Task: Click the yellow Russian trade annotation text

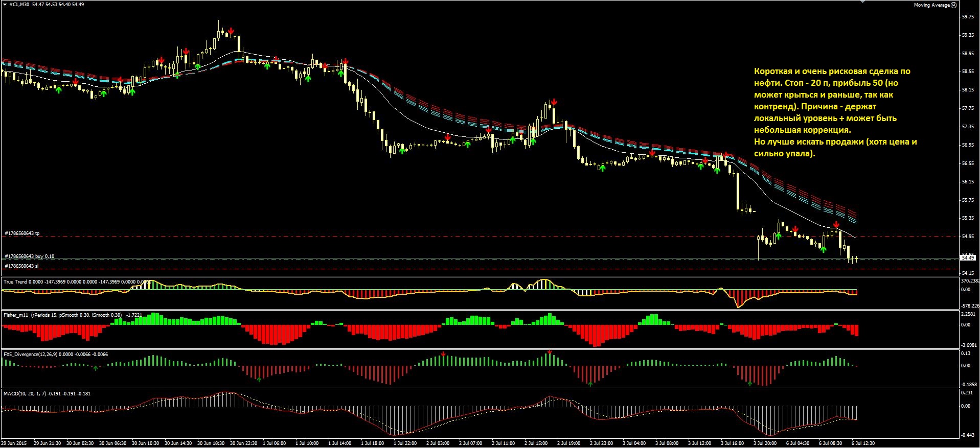Action: coord(835,112)
